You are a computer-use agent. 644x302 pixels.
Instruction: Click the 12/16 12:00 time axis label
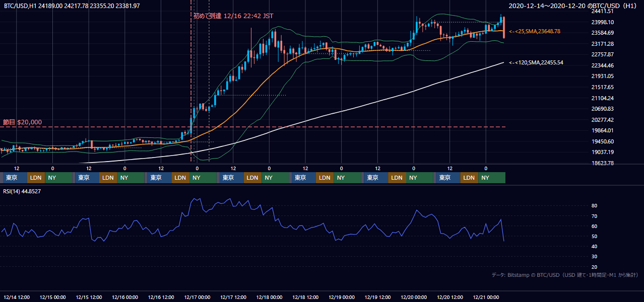(x=161, y=297)
